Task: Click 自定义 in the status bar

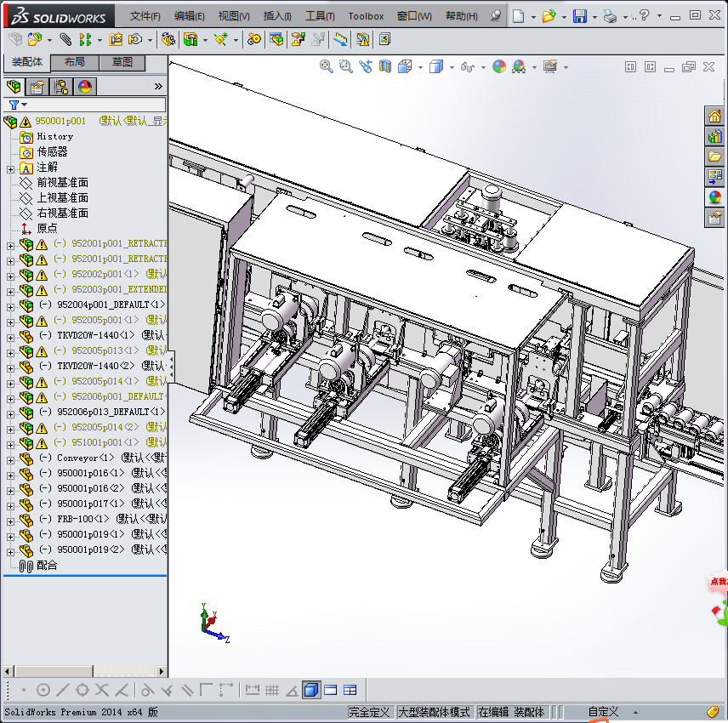Action: pos(603,712)
